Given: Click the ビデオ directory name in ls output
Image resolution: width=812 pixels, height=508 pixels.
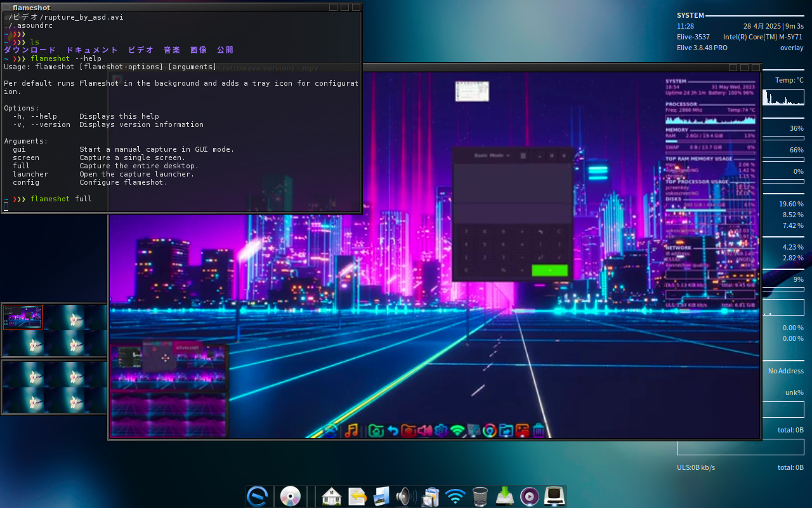Looking at the screenshot, I should tap(140, 50).
